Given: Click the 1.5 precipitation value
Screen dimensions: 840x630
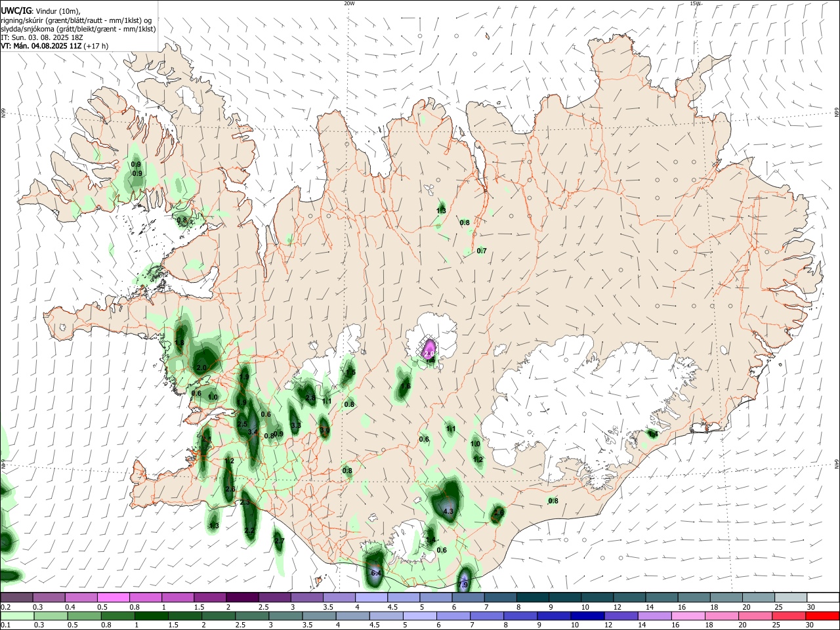Looking at the screenshot, I should click(x=350, y=372).
